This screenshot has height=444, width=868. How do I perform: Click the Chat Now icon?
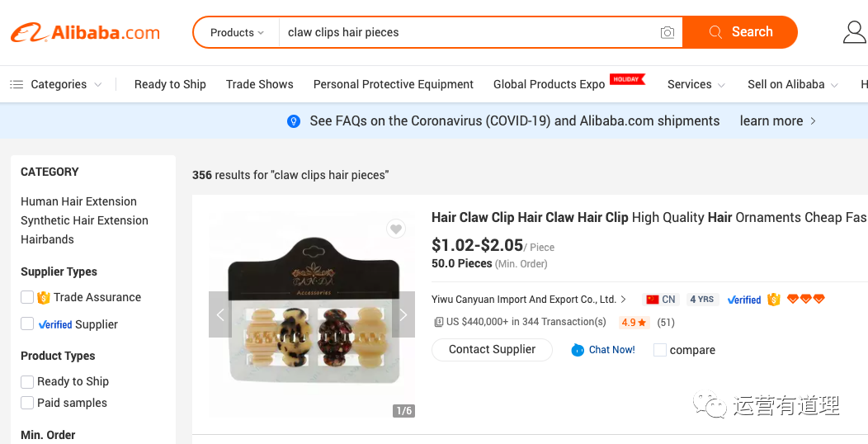click(578, 350)
